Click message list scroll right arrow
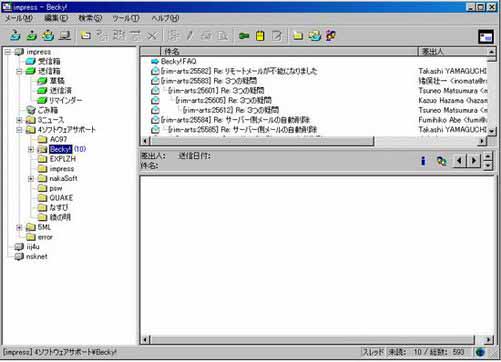Image resolution: width=501 pixels, height=362 pixels. pyautogui.click(x=482, y=141)
